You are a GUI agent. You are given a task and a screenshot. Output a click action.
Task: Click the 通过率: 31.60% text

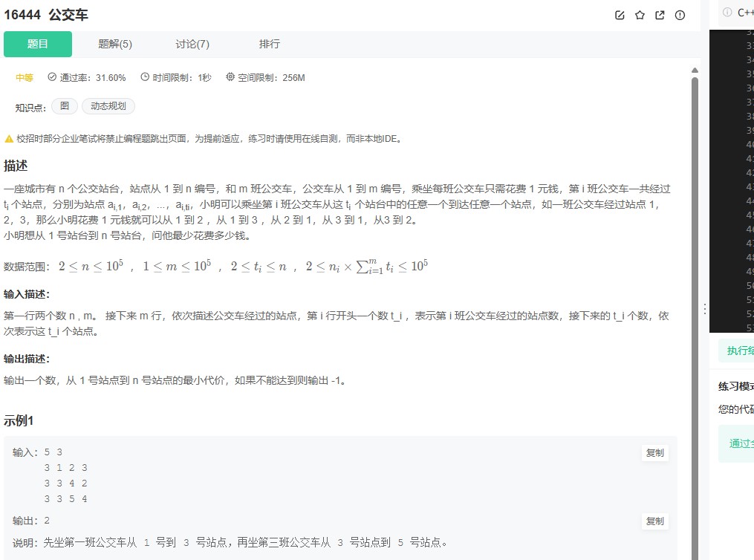coord(93,78)
